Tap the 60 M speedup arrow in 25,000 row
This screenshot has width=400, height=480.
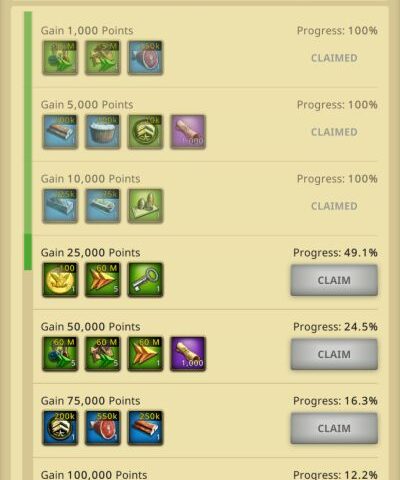coord(103,279)
